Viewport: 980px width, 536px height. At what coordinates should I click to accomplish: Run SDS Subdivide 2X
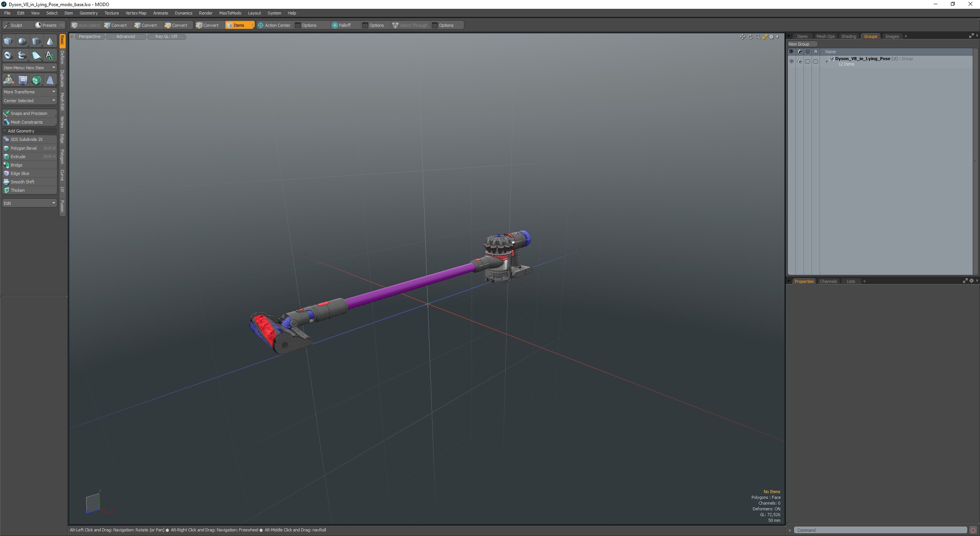pos(29,139)
